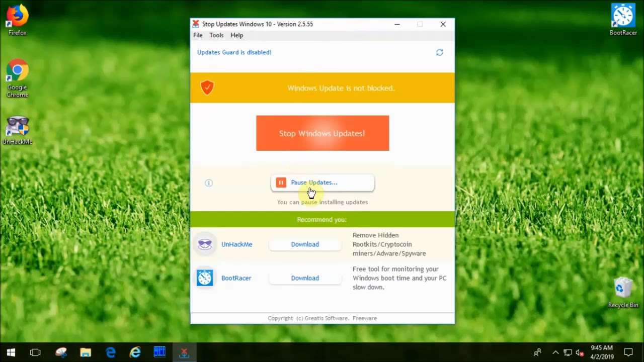Expand hidden system tray icons arrow
Viewport: 644px width, 362px height.
555,352
